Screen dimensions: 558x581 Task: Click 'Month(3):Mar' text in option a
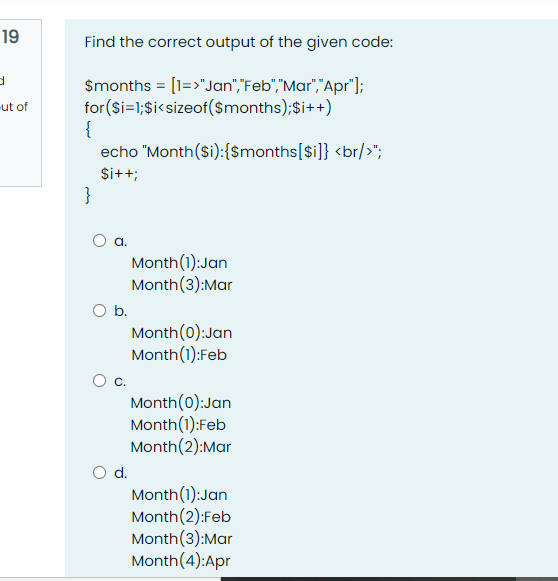(182, 285)
